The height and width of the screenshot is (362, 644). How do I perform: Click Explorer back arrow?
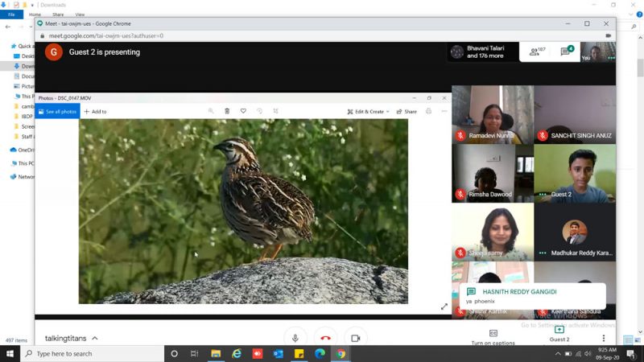coord(8,27)
